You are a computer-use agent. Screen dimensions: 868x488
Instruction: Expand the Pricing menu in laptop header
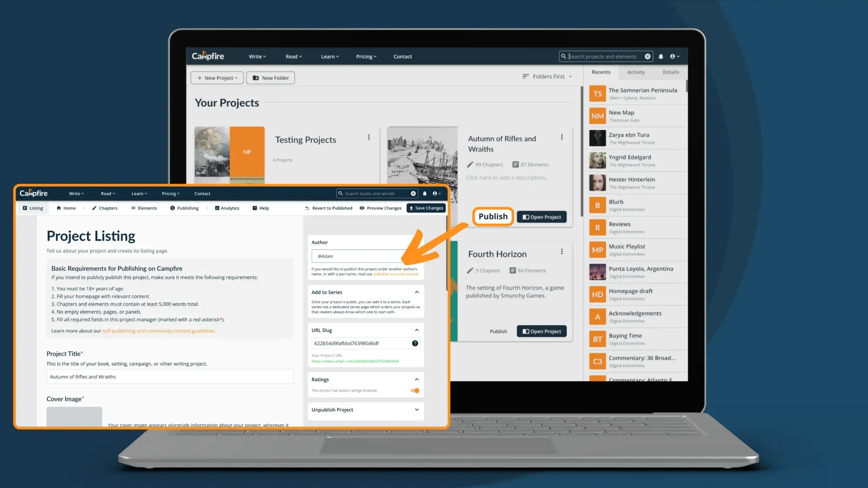coord(366,56)
